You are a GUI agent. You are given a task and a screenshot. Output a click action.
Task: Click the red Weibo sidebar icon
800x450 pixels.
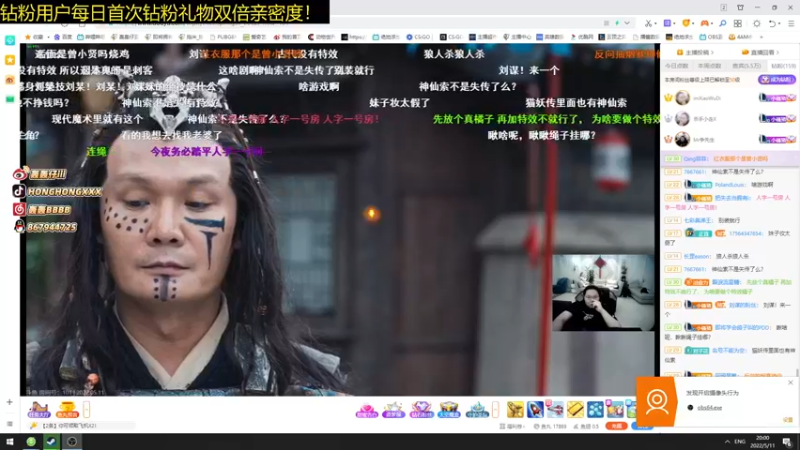pos(10,80)
